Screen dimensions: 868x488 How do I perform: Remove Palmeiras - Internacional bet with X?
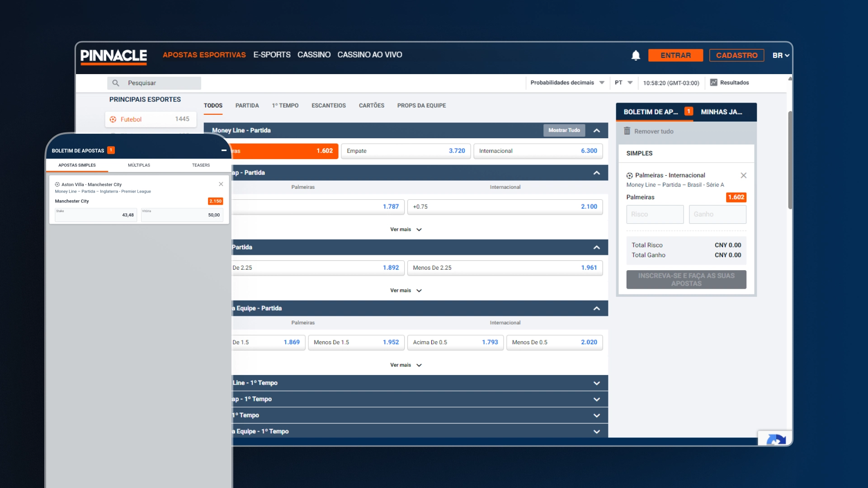pyautogui.click(x=744, y=175)
